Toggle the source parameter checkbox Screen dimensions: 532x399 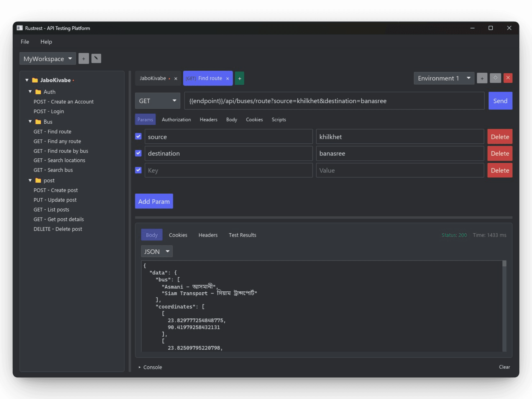point(138,136)
